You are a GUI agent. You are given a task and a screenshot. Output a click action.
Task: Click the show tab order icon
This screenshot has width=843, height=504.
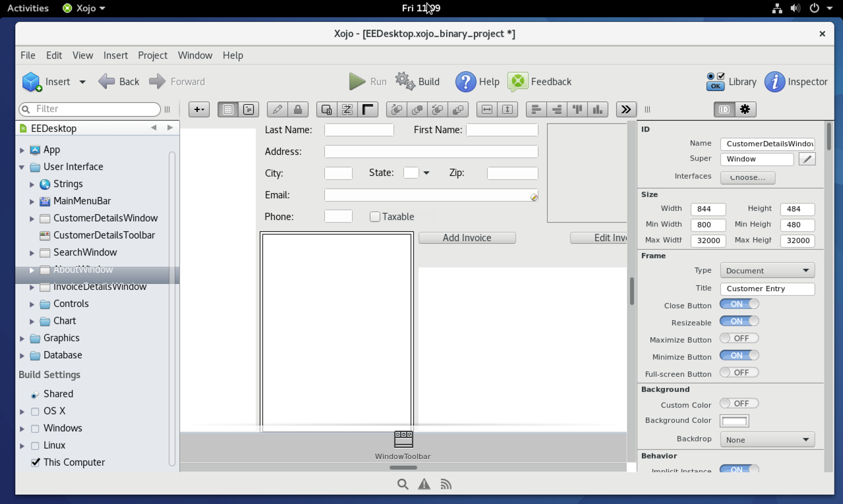click(x=327, y=109)
